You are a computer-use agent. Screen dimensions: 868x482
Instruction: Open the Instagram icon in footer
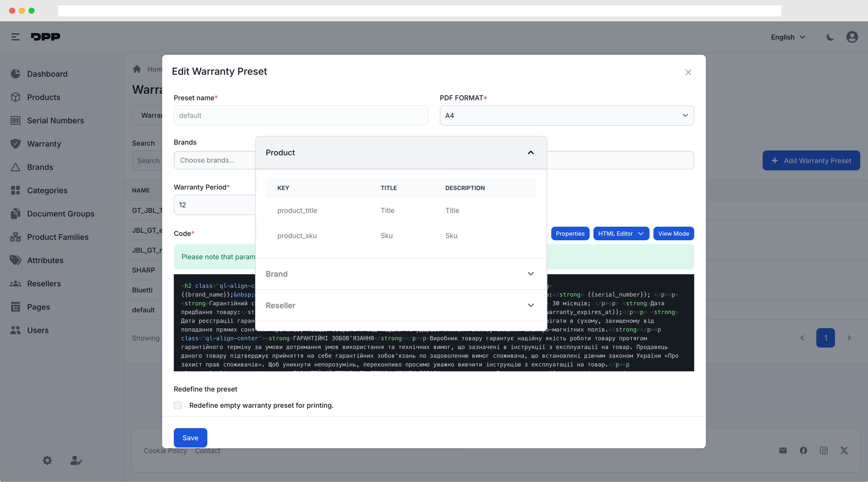pos(824,450)
